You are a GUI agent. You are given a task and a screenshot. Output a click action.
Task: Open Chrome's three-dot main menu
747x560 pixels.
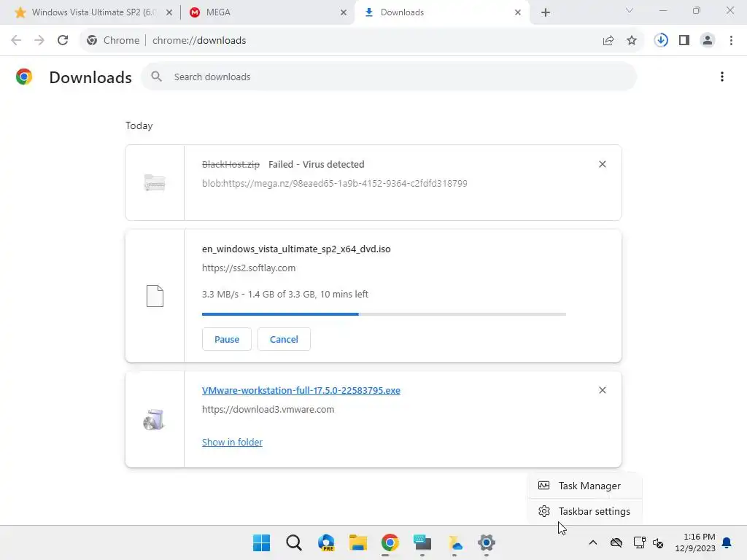[731, 41]
